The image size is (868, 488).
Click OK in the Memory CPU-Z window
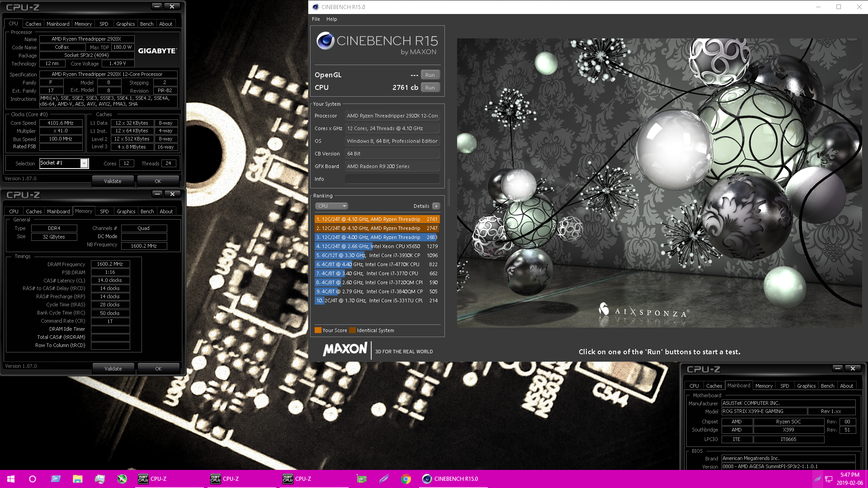[x=158, y=369]
